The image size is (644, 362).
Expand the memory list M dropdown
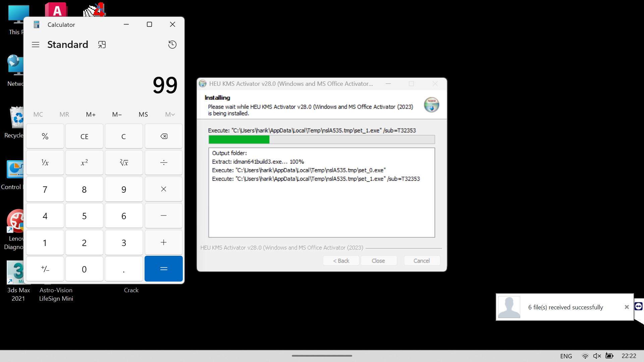tap(170, 115)
